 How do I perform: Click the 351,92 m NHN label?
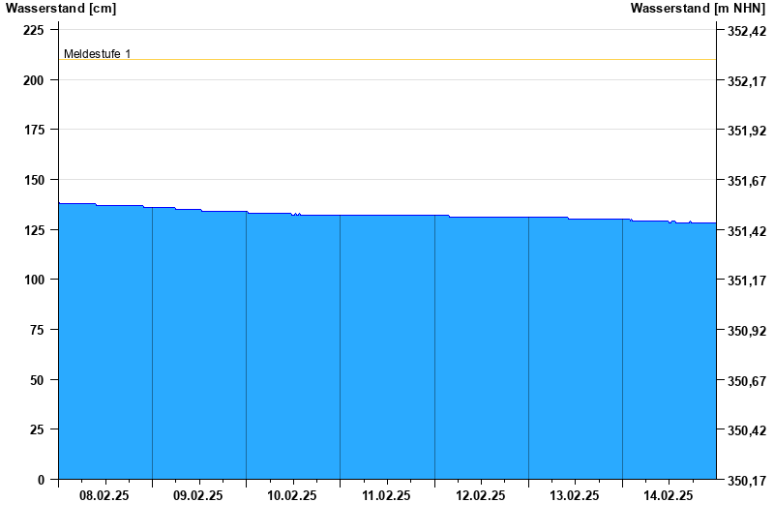tap(747, 132)
